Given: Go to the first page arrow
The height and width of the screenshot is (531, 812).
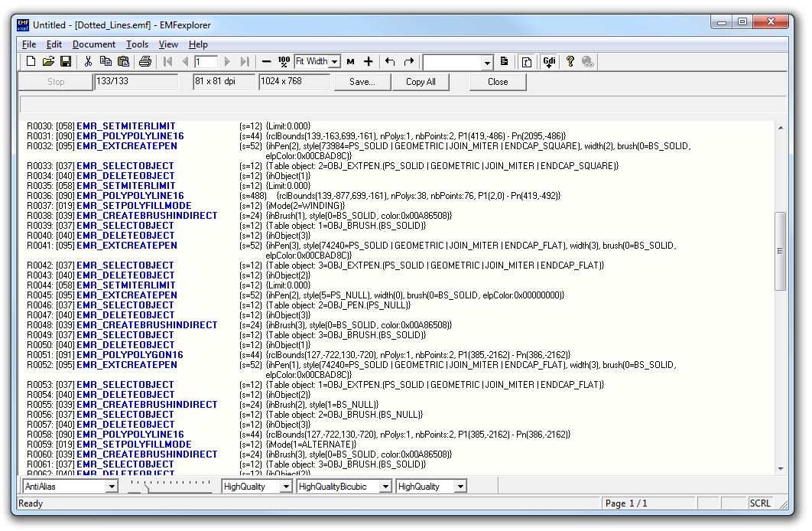Looking at the screenshot, I should pos(167,62).
